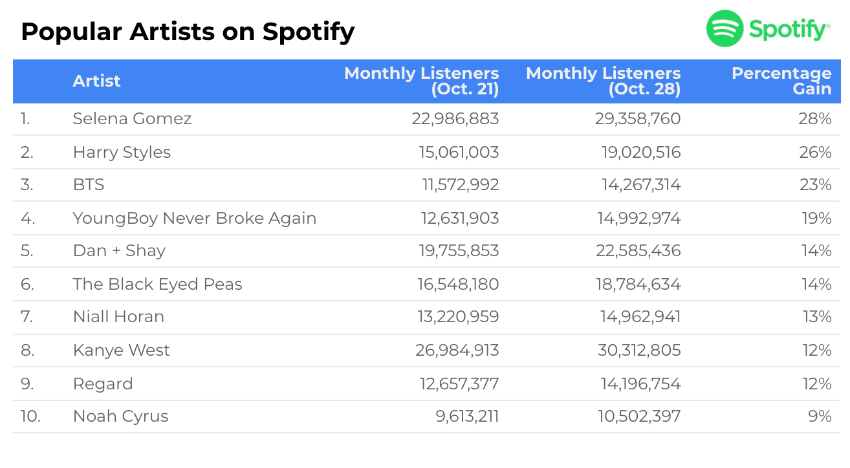Click the Monthly Listeners (Oct. 28) header

[603, 81]
